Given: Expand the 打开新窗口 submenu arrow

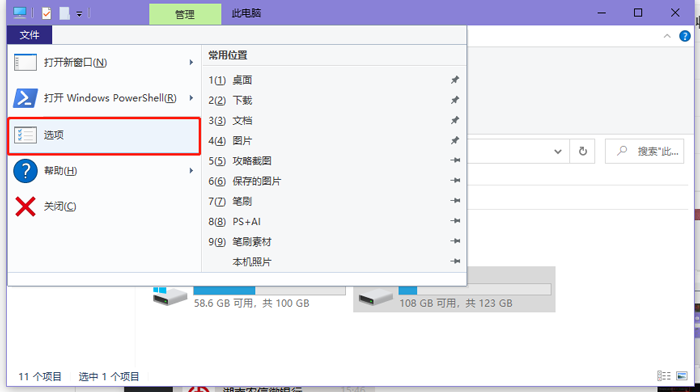Looking at the screenshot, I should point(191,63).
